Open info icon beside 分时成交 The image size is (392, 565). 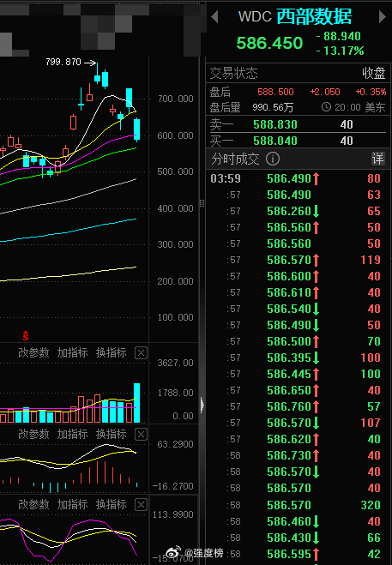[x=273, y=159]
